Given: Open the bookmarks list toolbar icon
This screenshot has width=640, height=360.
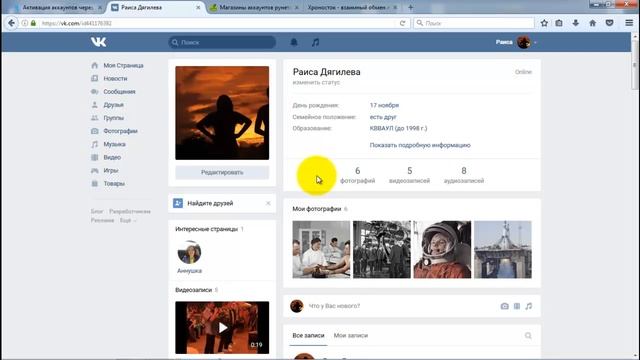Looking at the screenshot, I should click(x=559, y=23).
